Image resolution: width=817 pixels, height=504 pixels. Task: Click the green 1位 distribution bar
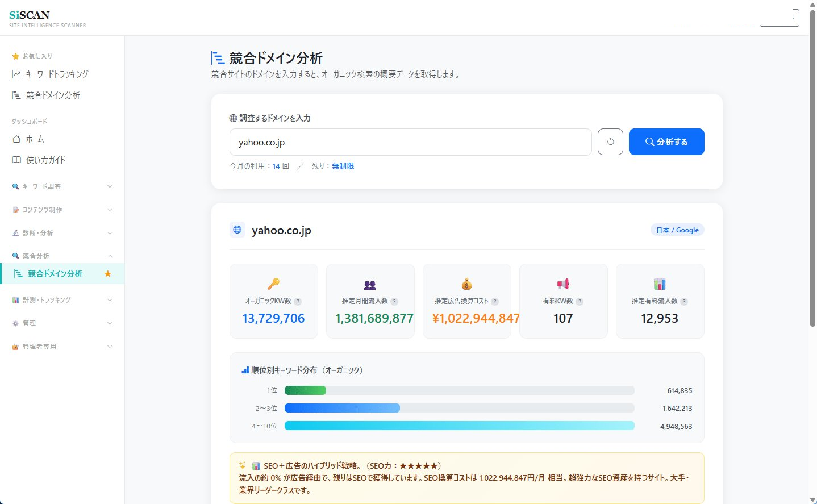tap(305, 390)
